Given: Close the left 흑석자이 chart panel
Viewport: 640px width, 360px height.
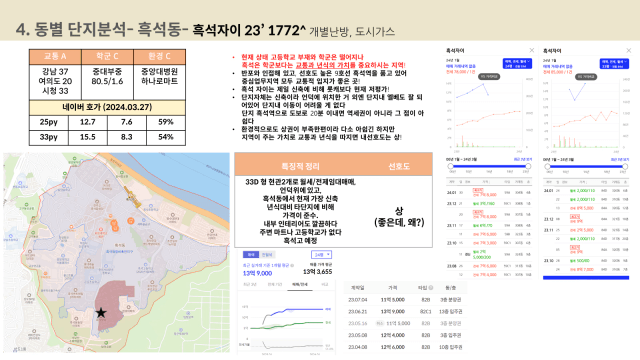Looking at the screenshot, I should pos(531,50).
